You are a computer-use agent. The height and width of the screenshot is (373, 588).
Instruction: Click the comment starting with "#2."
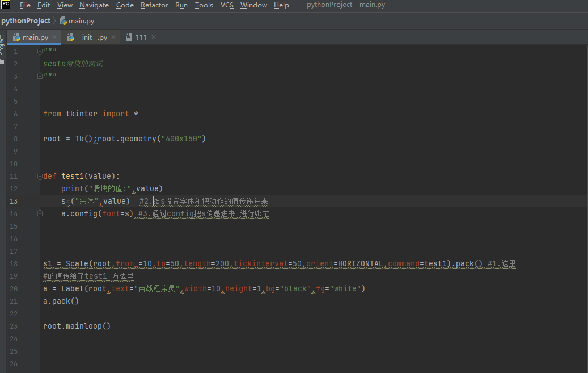(204, 202)
